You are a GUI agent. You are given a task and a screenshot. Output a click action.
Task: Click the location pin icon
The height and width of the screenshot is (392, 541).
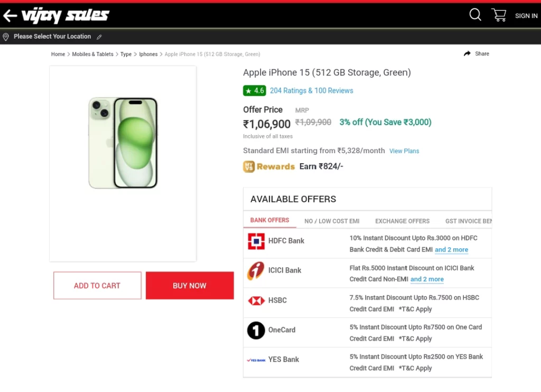(6, 37)
